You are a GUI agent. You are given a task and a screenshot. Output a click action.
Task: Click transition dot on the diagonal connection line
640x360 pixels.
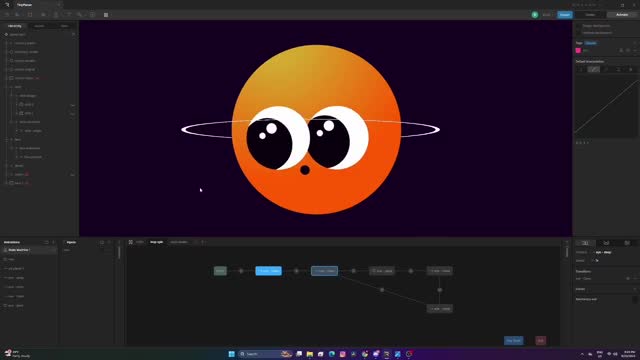(x=382, y=290)
